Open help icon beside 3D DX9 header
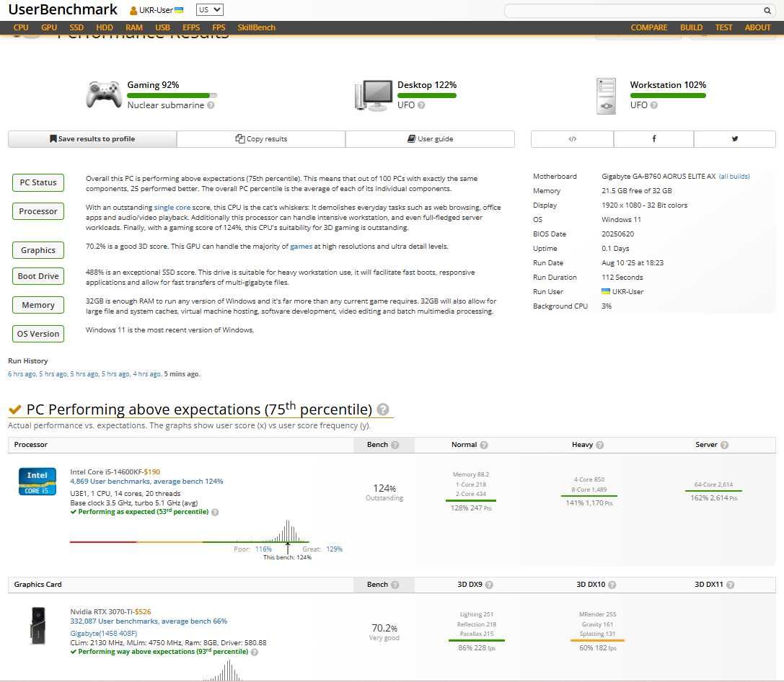This screenshot has height=682, width=784. pos(489,585)
